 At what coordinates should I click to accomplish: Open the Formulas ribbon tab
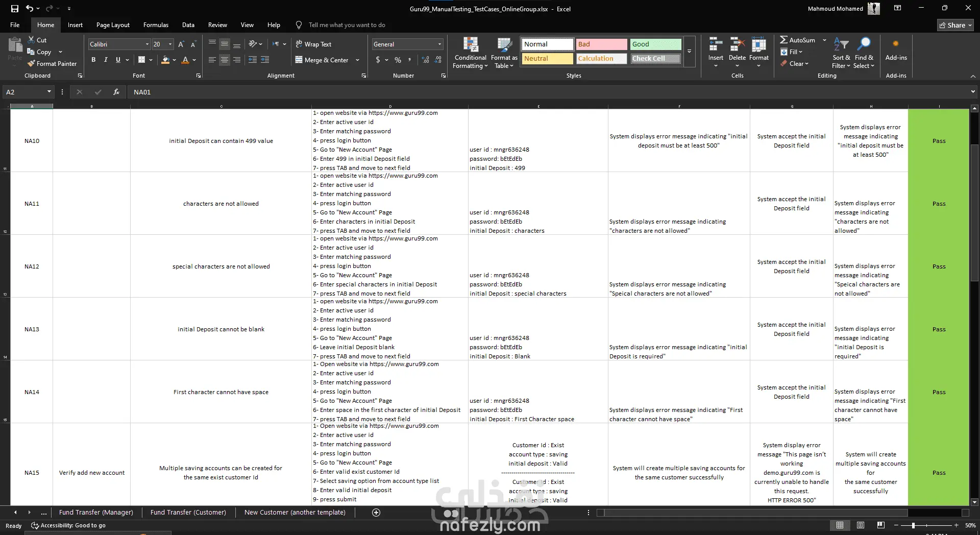pos(156,25)
